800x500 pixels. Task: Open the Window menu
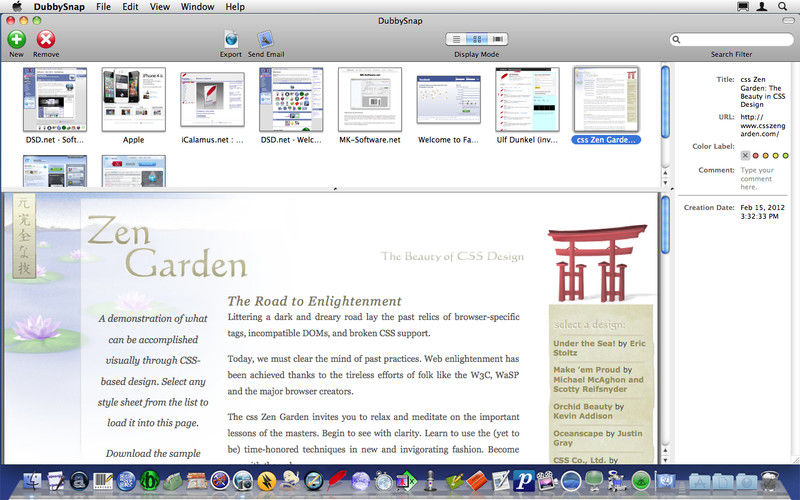point(197,7)
